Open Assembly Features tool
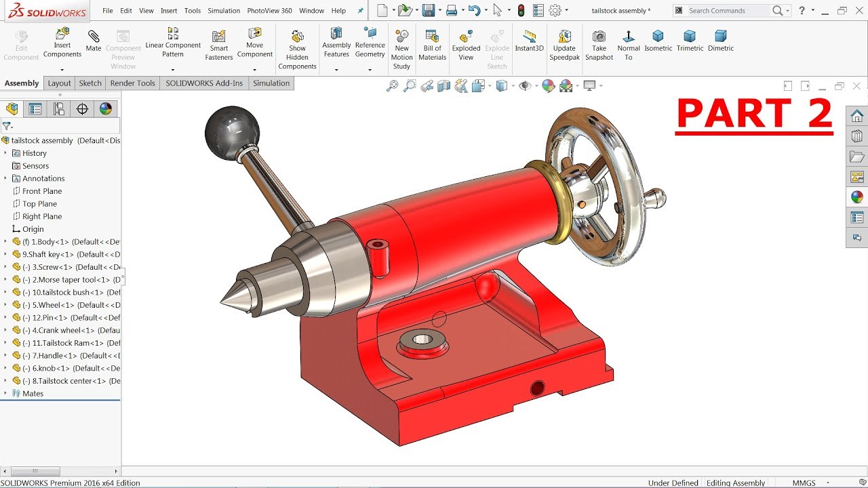 [336, 42]
